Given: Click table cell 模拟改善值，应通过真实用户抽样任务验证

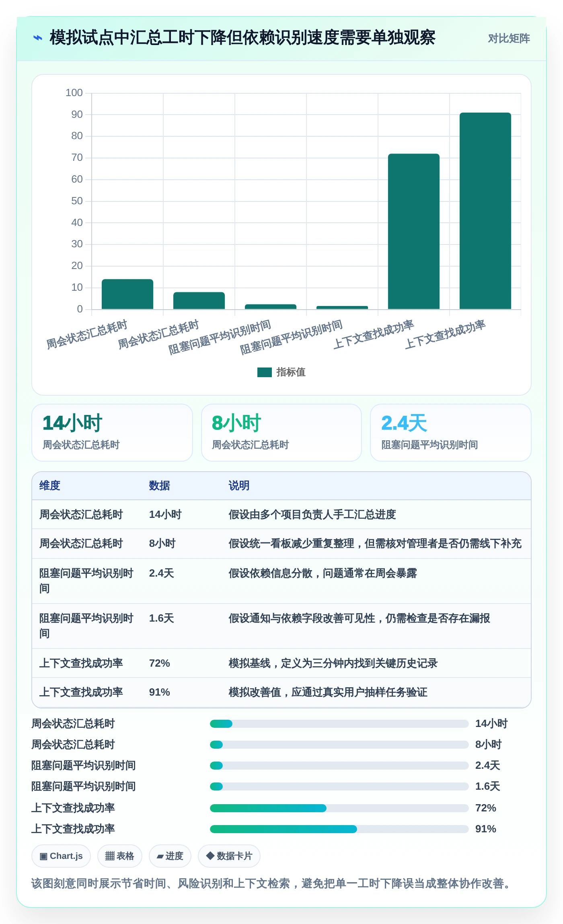Looking at the screenshot, I should (328, 692).
